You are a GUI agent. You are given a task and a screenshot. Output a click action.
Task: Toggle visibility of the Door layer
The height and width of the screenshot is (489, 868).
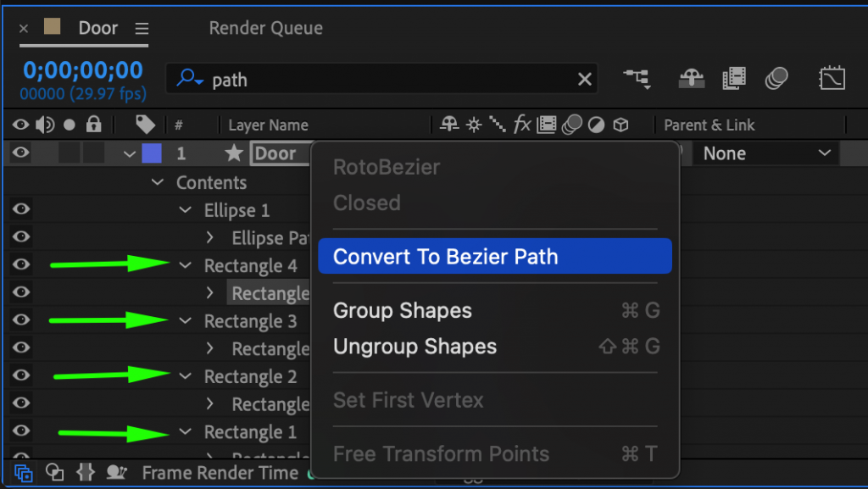pyautogui.click(x=19, y=153)
